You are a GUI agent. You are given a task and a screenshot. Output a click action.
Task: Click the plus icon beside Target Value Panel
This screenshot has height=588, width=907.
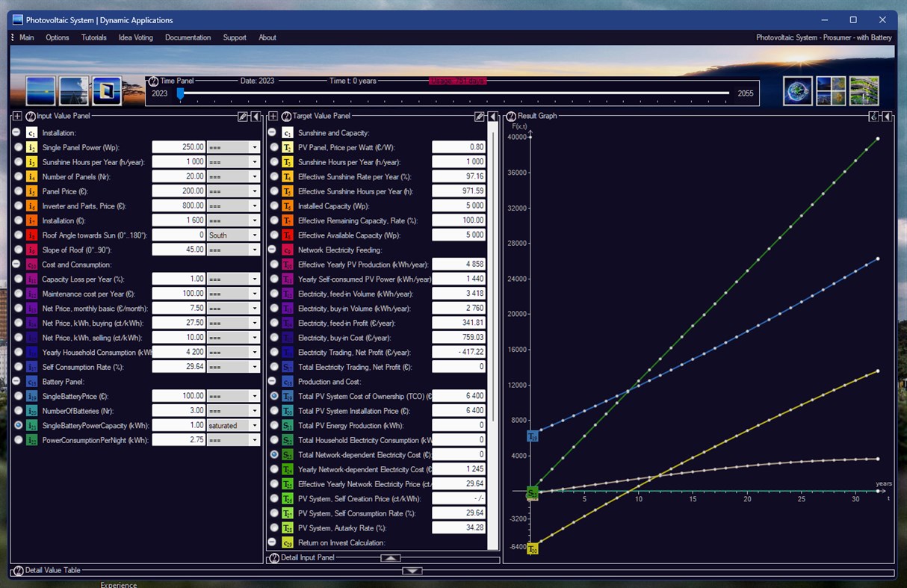click(273, 117)
